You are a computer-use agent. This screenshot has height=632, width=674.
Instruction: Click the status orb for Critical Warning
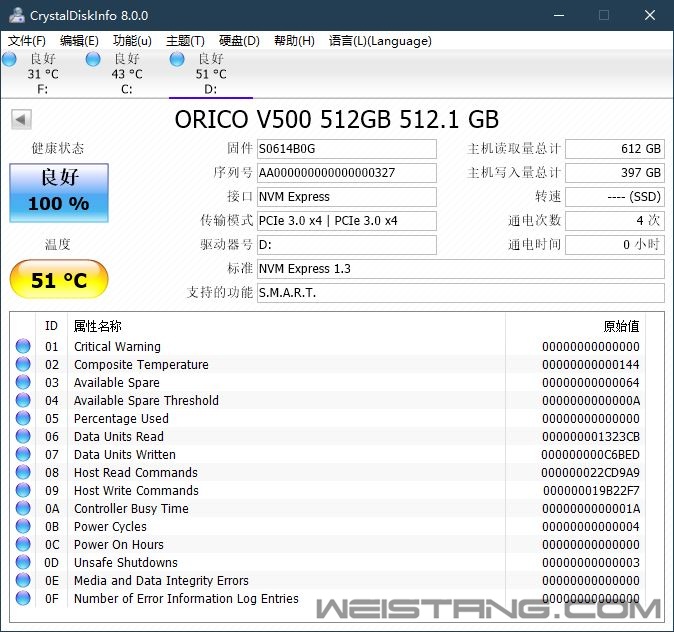(23, 346)
